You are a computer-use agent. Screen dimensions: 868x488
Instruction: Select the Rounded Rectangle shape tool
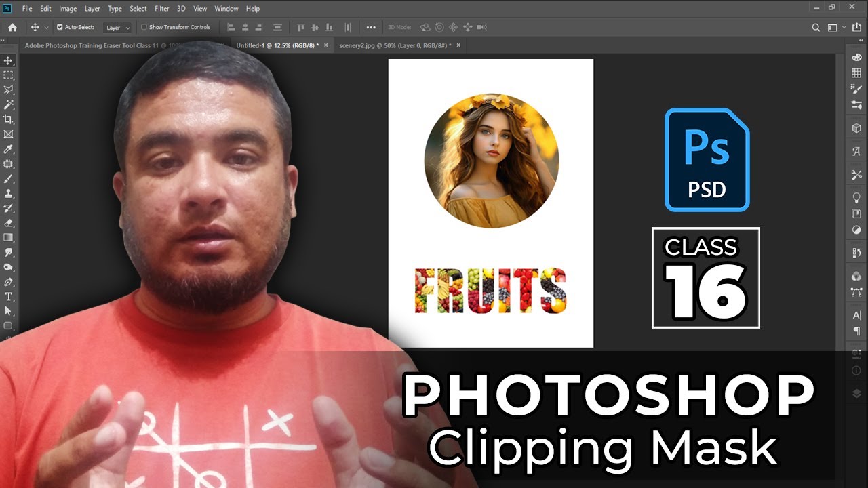coord(9,326)
